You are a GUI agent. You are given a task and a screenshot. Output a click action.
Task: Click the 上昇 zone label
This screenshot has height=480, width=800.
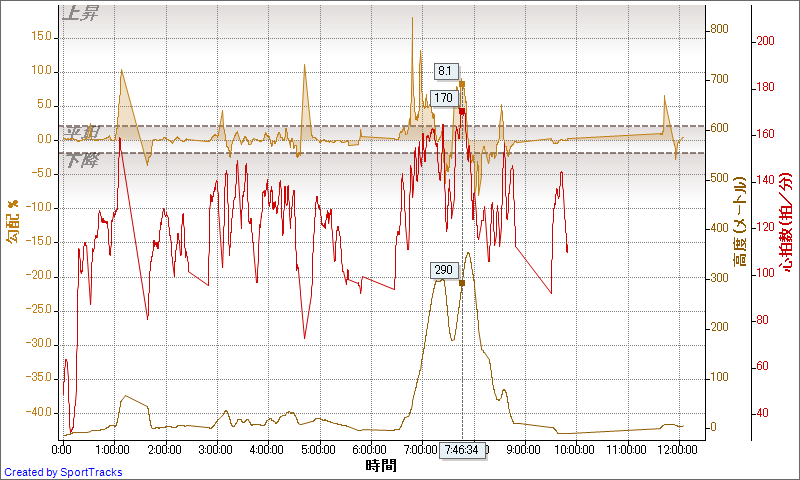pos(80,14)
